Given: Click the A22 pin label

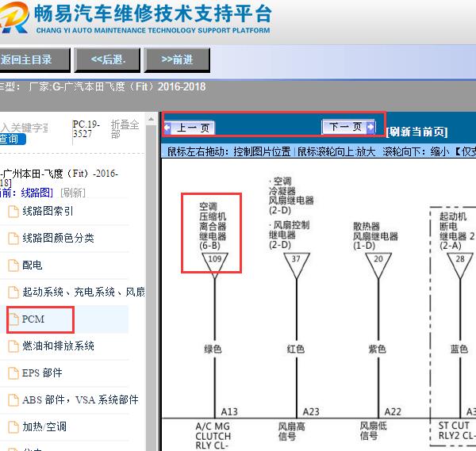Looking at the screenshot, I should point(393,412).
